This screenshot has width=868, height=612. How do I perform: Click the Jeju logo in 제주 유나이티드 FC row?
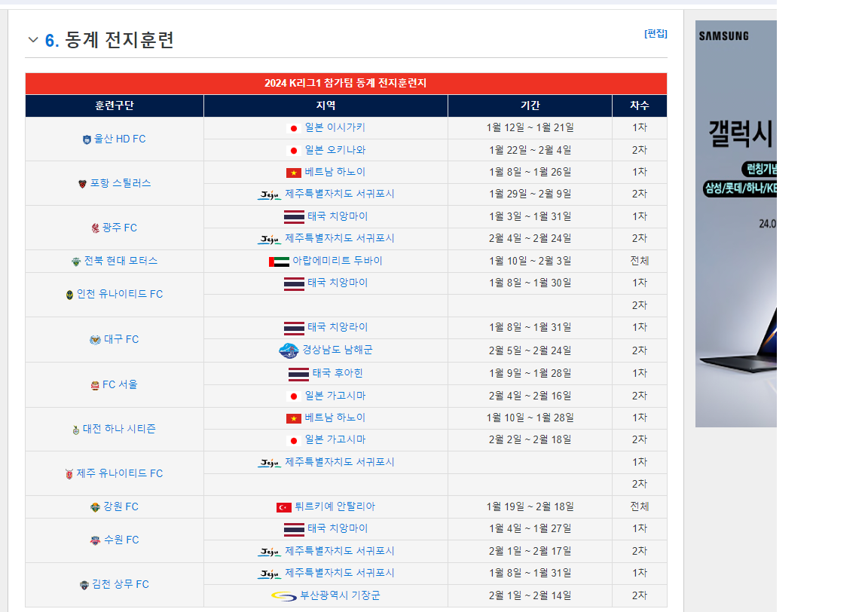click(270, 463)
